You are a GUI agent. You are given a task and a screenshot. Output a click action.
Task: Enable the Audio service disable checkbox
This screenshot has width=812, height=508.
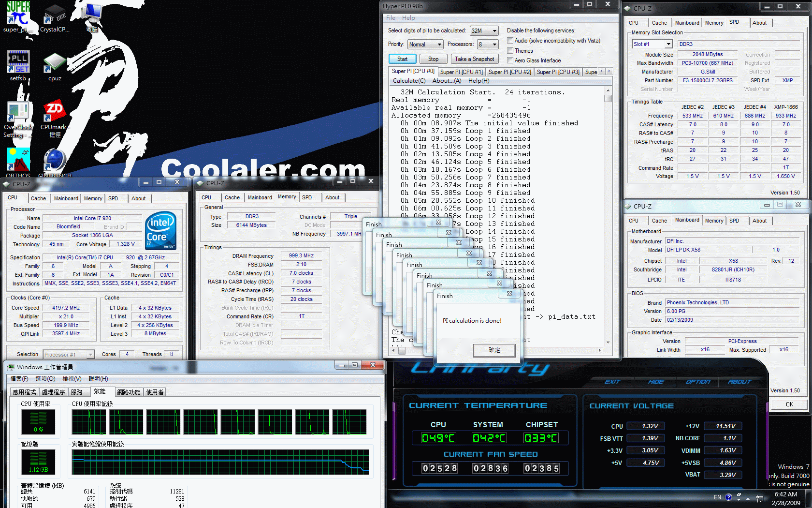pos(510,41)
